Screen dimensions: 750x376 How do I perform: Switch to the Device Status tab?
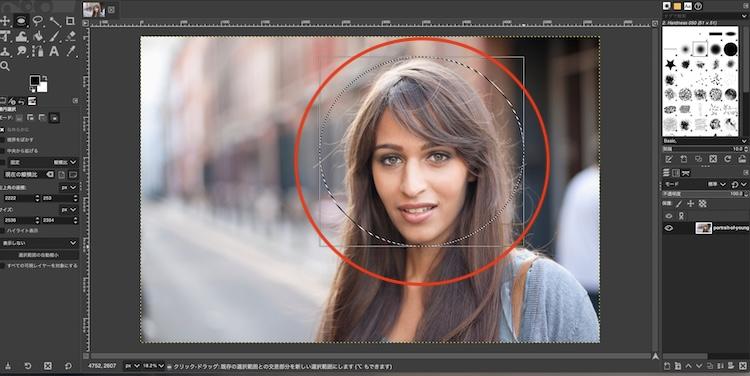pyautogui.click(x=13, y=101)
